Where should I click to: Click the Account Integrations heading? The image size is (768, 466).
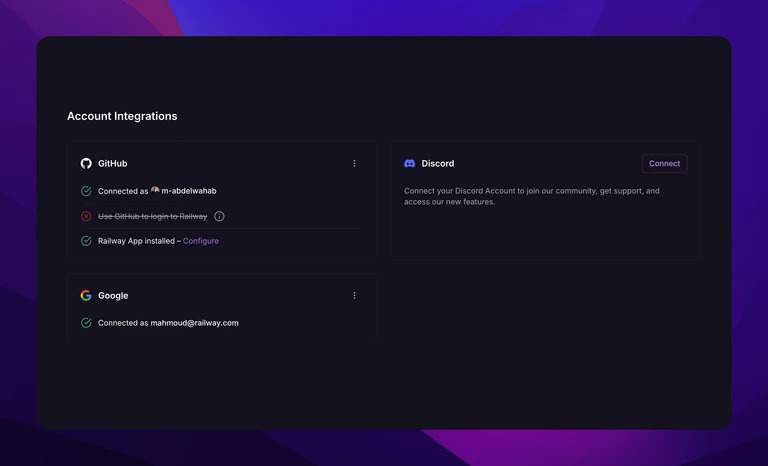click(x=122, y=116)
